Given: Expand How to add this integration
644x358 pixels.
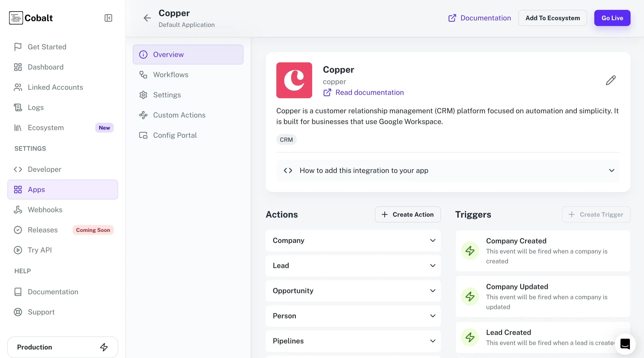Looking at the screenshot, I should (x=448, y=170).
